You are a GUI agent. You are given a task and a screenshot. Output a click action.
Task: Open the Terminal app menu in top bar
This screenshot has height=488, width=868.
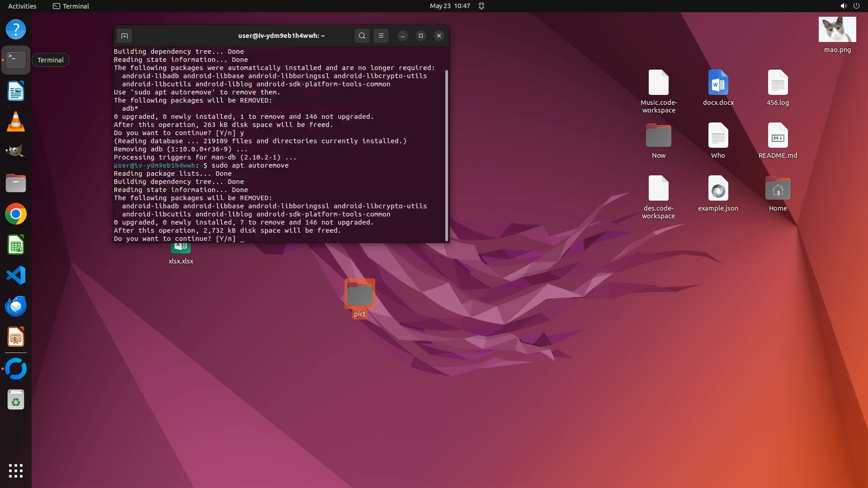[x=71, y=6]
